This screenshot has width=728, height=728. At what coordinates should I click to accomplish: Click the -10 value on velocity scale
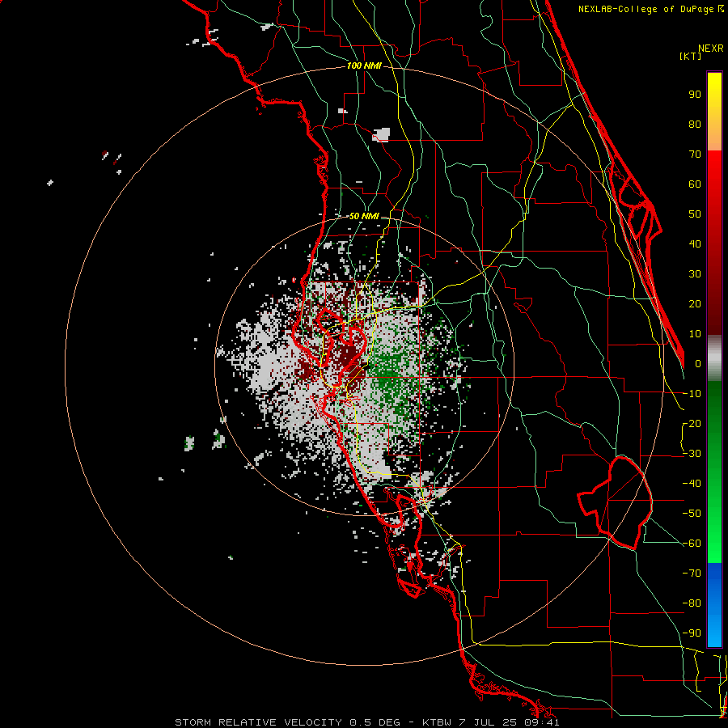[x=692, y=394]
